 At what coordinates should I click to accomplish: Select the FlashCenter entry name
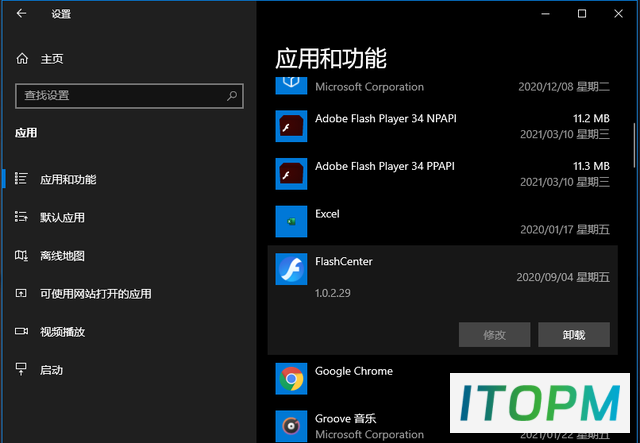click(344, 261)
